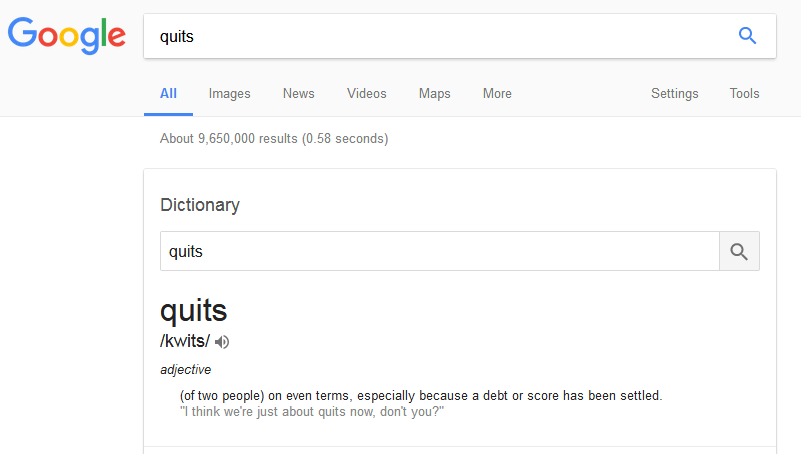Open the Settings dropdown
Viewport: 801px width, 454px height.
coord(674,94)
